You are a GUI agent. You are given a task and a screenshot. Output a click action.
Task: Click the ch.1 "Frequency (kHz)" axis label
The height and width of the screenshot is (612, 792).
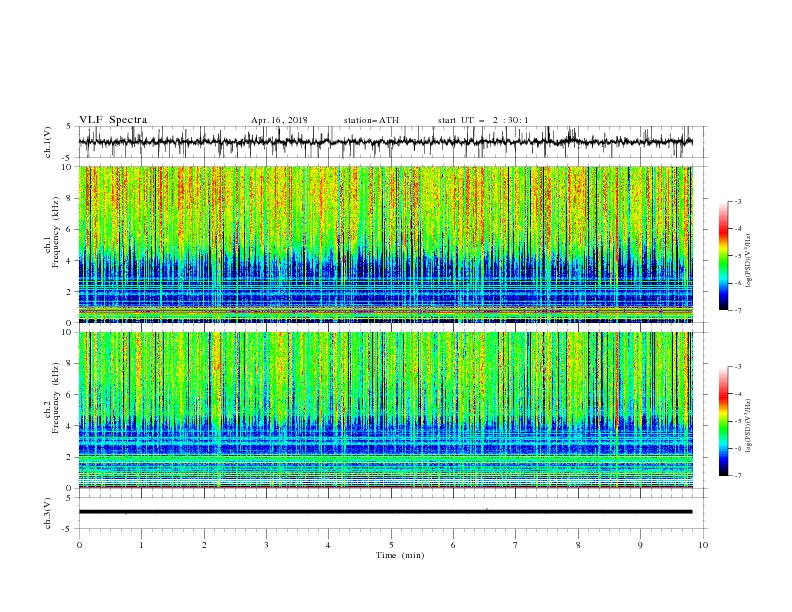[56, 231]
